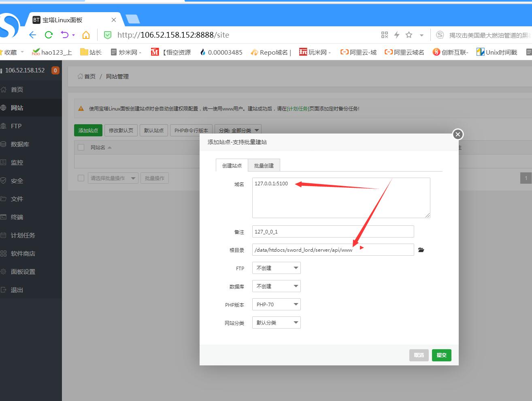The image size is (532, 401).
Task: Toggle the select-all checkbox in 网站名 header
Action: (x=81, y=147)
